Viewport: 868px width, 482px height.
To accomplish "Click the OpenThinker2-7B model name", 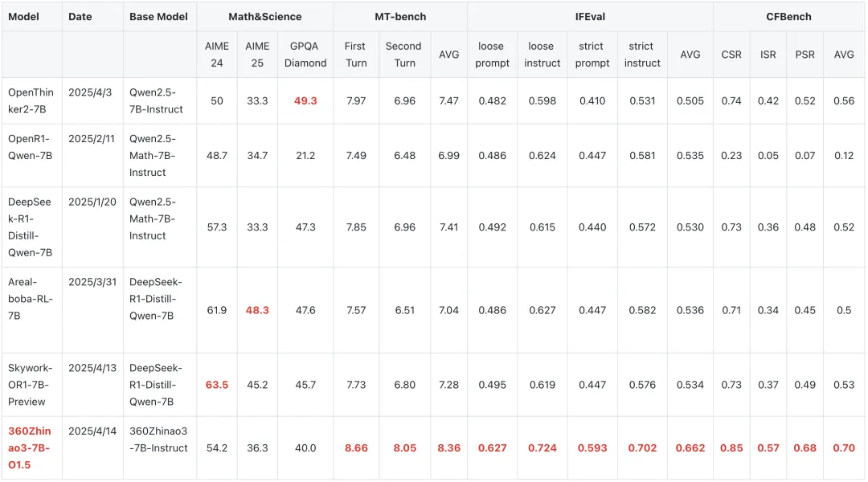I will click(x=31, y=100).
